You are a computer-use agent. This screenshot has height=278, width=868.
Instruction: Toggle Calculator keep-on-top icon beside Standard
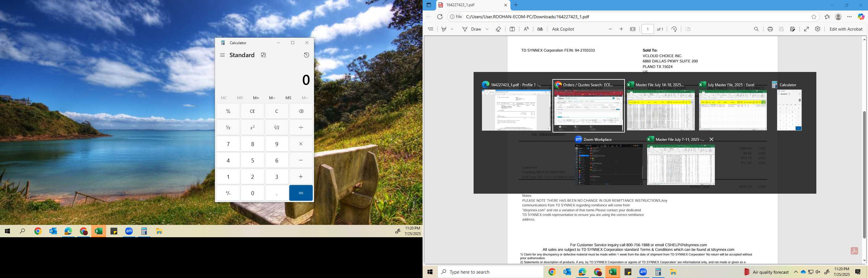point(264,55)
